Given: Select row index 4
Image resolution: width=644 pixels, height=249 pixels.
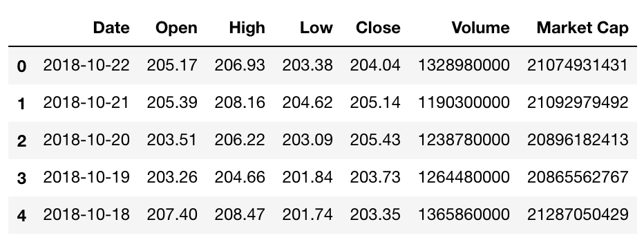Looking at the screenshot, I should point(21,216).
